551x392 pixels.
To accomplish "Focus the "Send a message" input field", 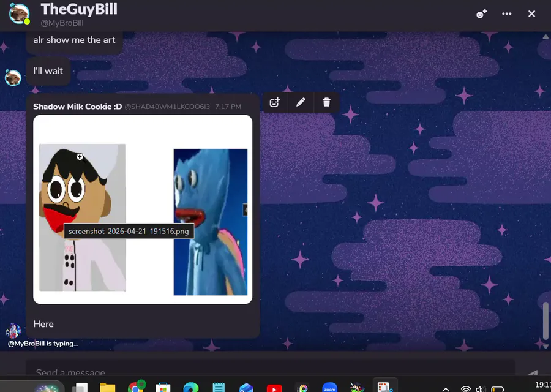I will (x=270, y=369).
